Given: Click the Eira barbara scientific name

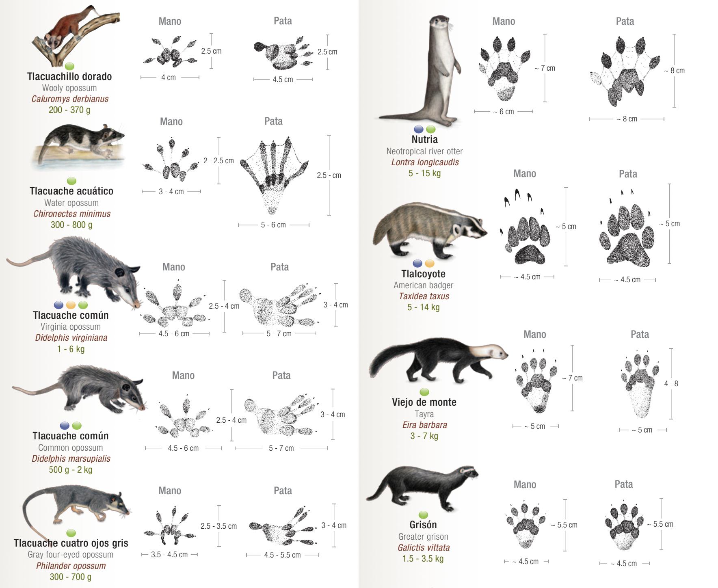Looking at the screenshot, I should click(x=424, y=425).
